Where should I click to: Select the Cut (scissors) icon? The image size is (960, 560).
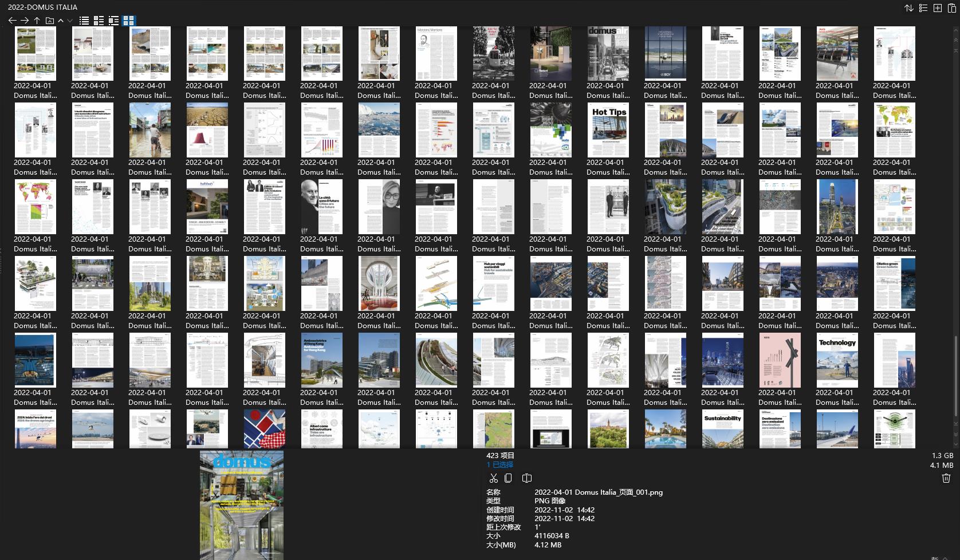click(x=494, y=478)
